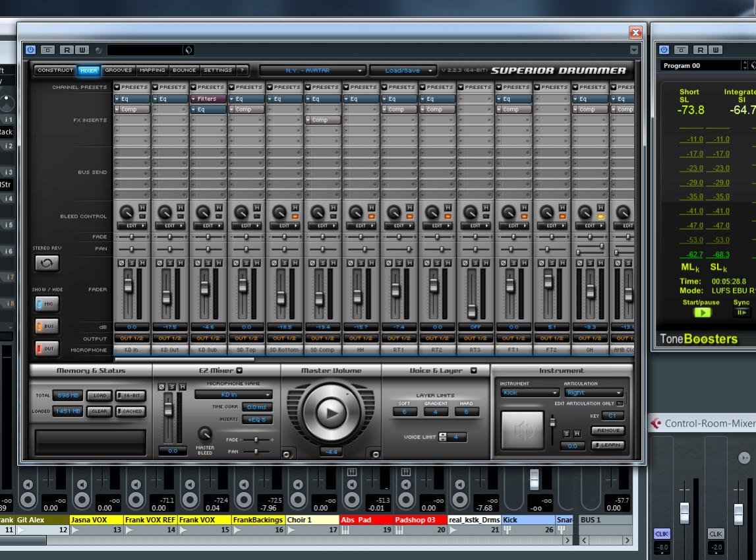Mute the RT1 channel
Viewport: 756px width, 560px height.
click(x=410, y=263)
